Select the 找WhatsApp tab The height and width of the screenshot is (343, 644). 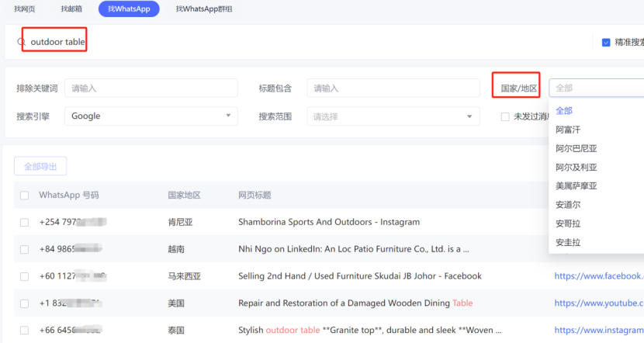(129, 9)
